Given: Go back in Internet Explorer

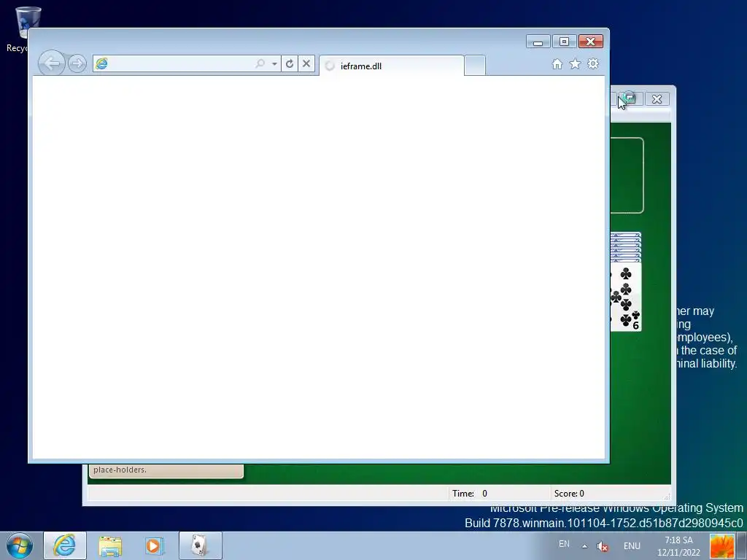Looking at the screenshot, I should click(x=51, y=63).
